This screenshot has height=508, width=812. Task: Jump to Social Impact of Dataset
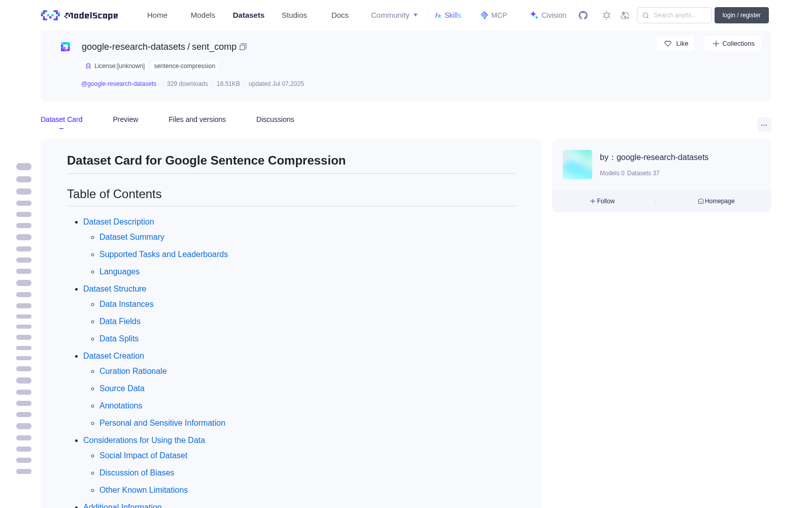point(143,455)
